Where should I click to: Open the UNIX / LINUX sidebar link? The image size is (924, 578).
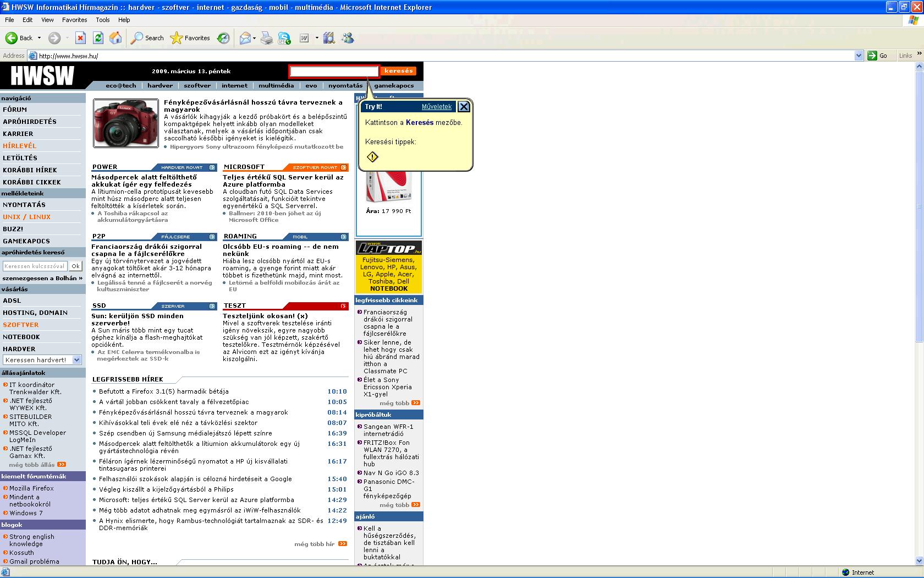pyautogui.click(x=26, y=217)
